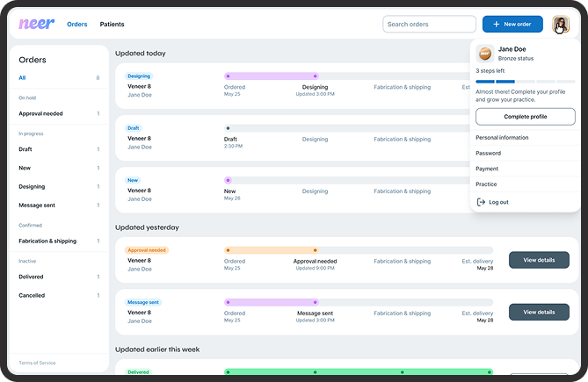
Task: Filter orders by Designing
Action: tap(59, 186)
